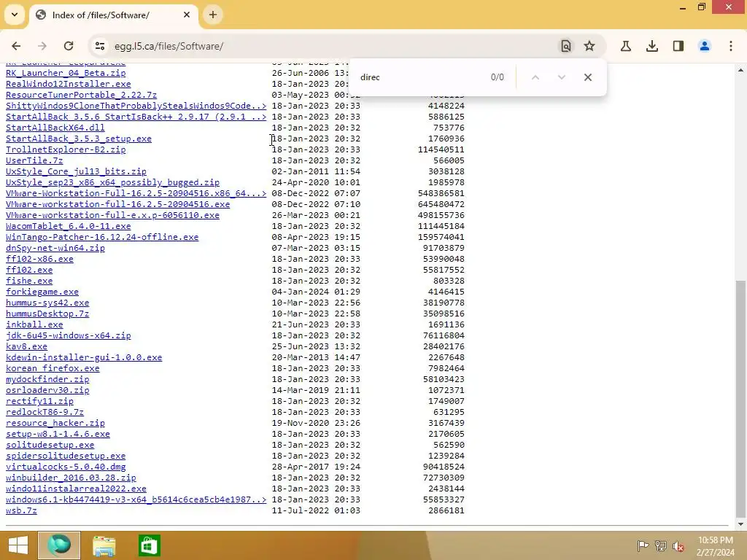
Task: Open kav8.exe link
Action: (26, 346)
